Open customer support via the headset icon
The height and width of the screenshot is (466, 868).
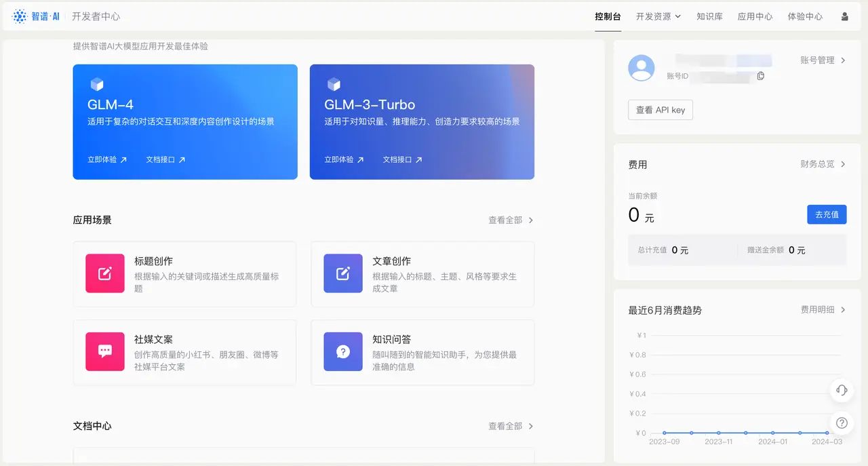[x=841, y=391]
